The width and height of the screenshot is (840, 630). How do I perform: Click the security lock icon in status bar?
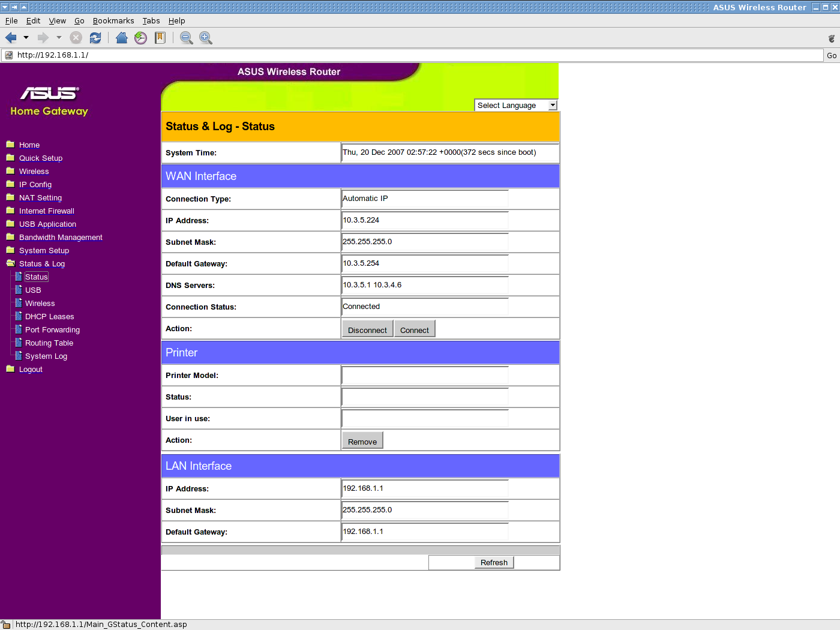point(6,625)
